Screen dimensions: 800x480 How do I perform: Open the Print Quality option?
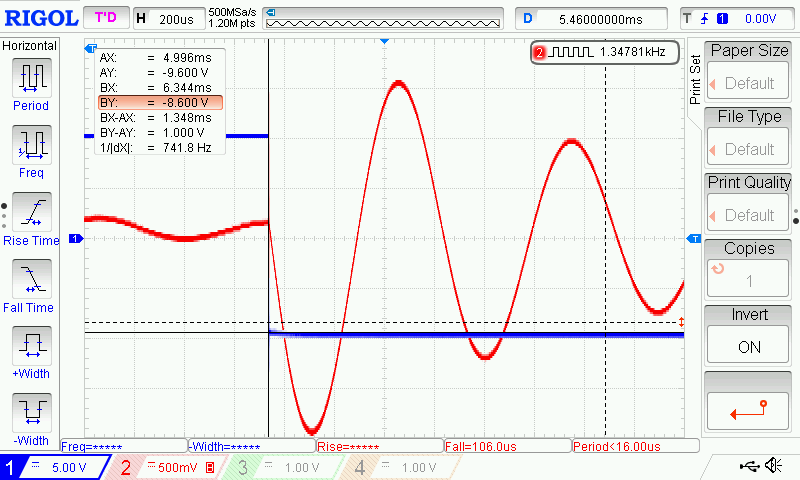coord(748,201)
